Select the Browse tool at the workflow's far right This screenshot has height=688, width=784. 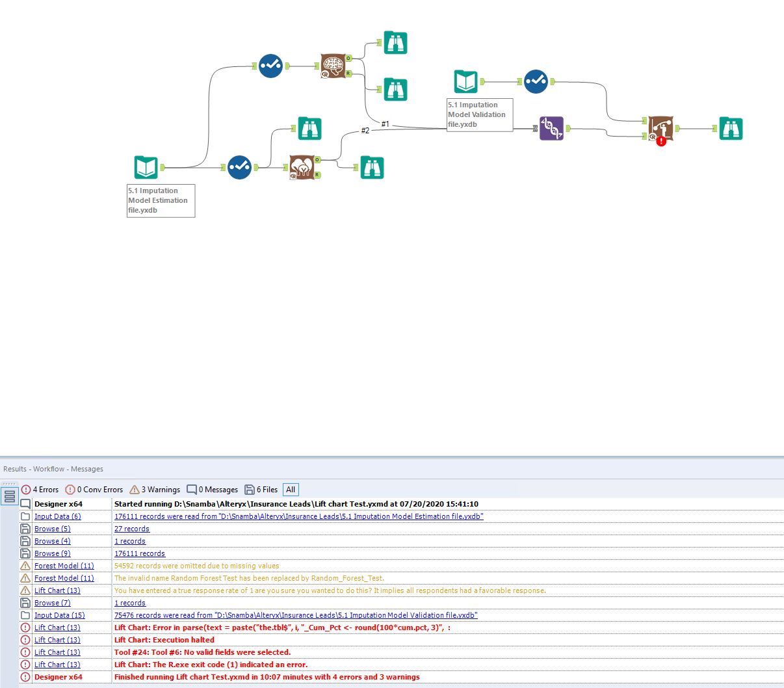pyautogui.click(x=731, y=128)
